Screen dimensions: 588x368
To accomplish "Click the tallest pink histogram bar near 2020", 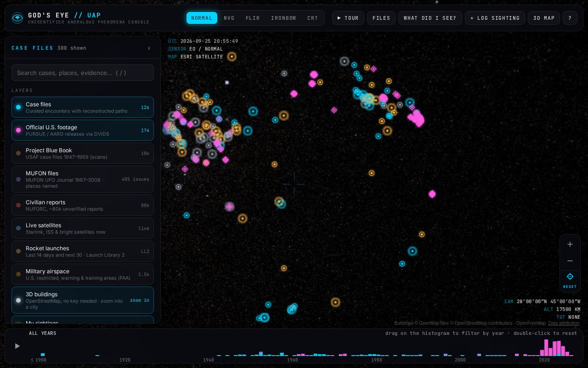I will click(546, 348).
